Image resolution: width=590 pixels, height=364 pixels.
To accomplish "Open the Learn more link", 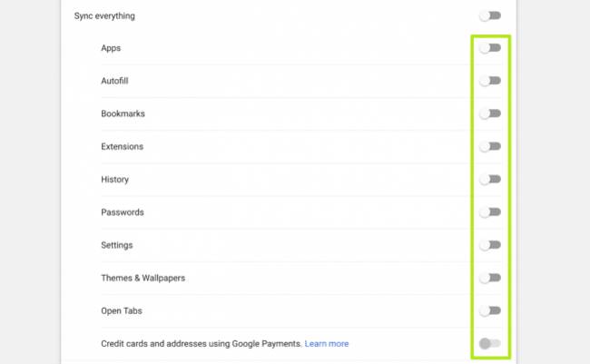I will tap(327, 343).
